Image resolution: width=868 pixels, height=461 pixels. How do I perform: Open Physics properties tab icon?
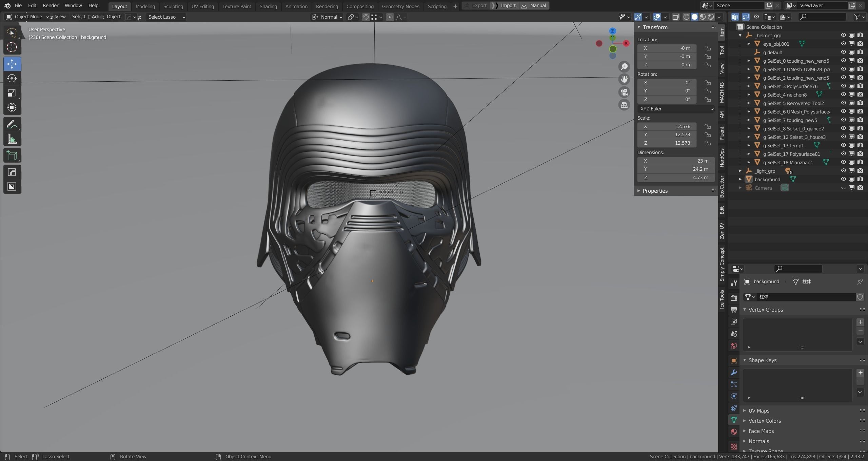(x=734, y=396)
